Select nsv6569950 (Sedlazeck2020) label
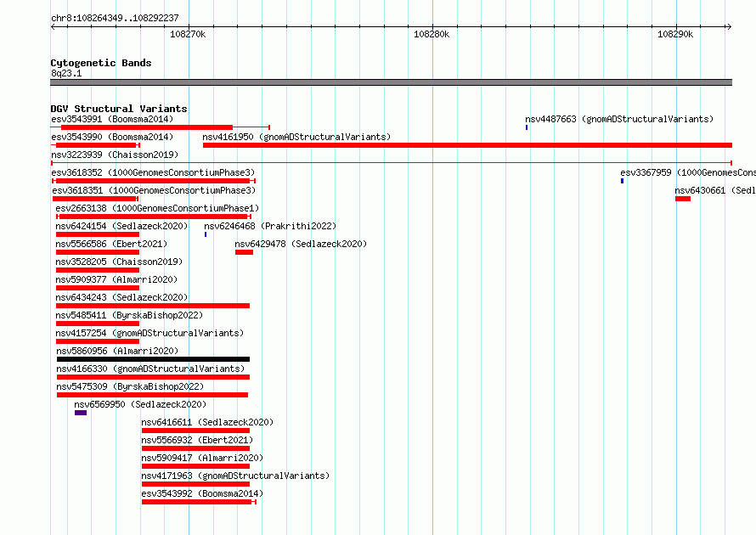The height and width of the screenshot is (535, 756). click(x=140, y=404)
